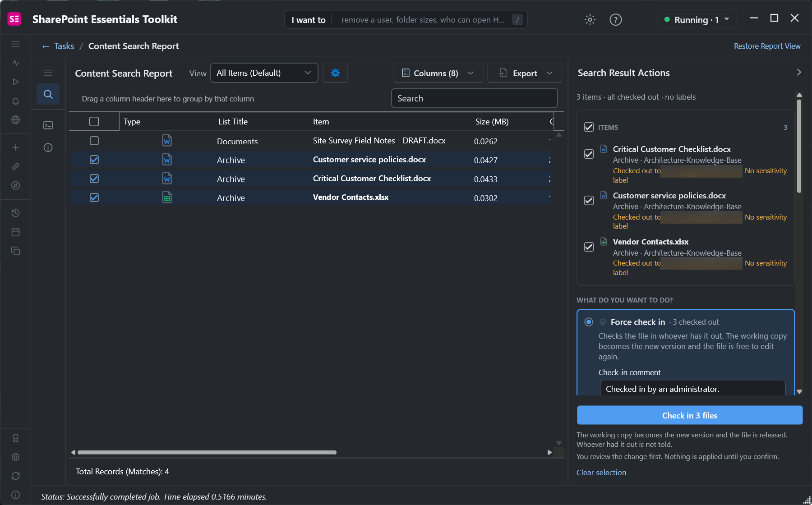Click the refresh sync icon in sidebar
Viewport: 812px width, 505px height.
16,476
